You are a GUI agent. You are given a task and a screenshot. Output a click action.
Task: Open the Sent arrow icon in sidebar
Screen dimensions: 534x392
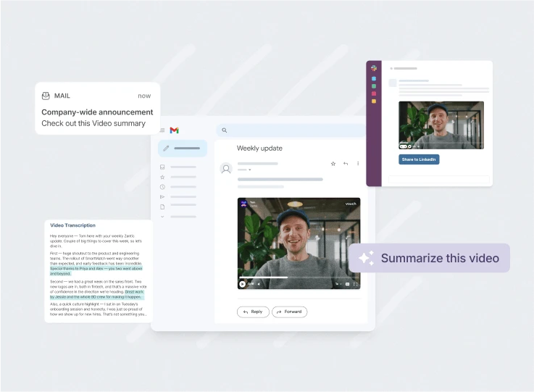click(x=162, y=196)
